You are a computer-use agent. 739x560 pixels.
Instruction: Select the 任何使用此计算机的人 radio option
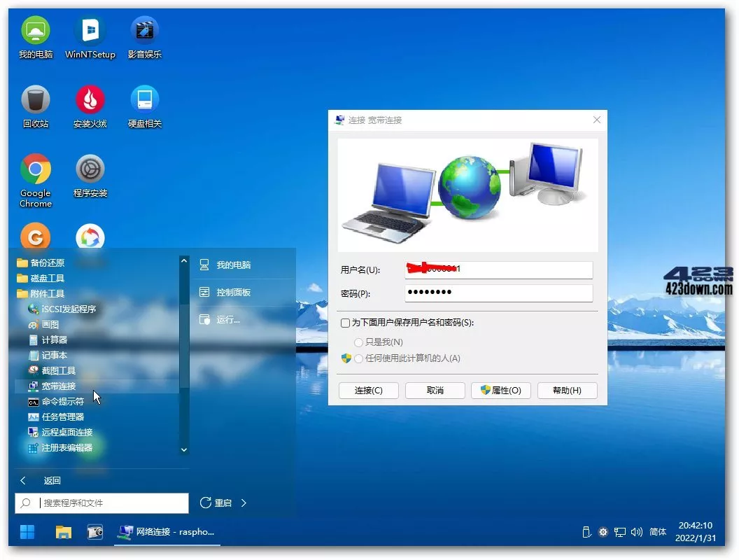pyautogui.click(x=359, y=358)
